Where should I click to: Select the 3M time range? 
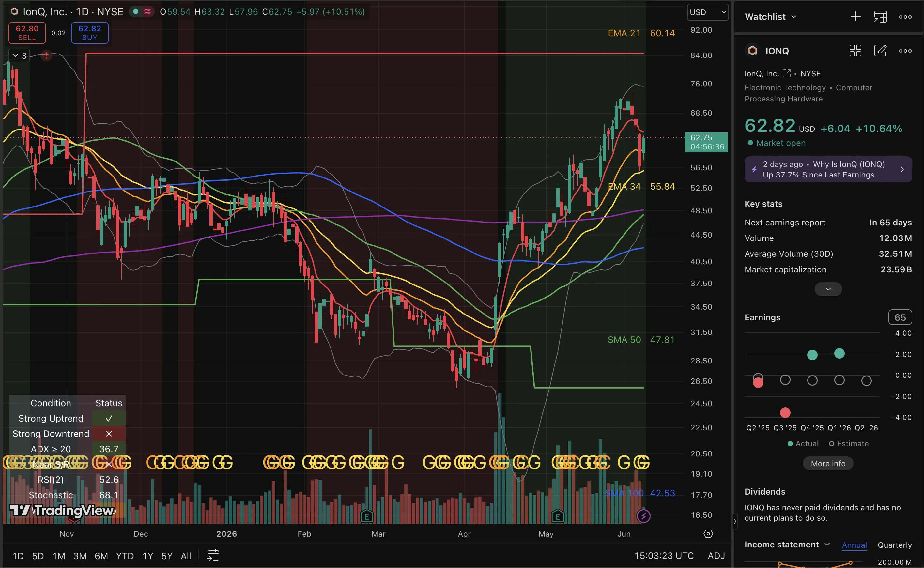point(80,556)
